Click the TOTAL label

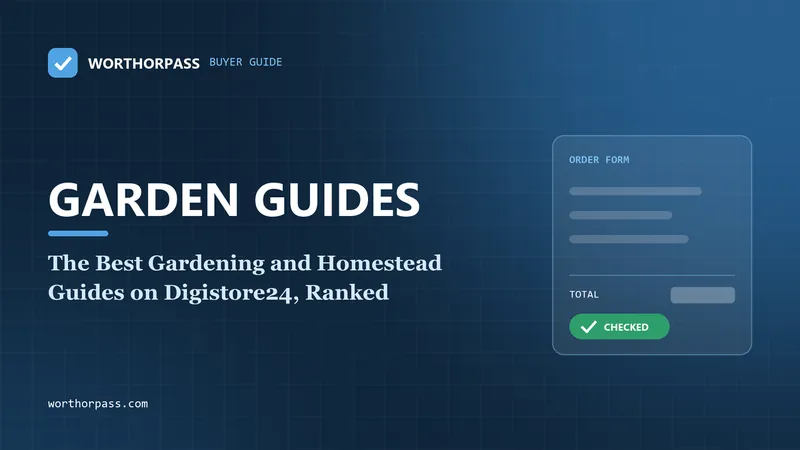click(x=584, y=294)
